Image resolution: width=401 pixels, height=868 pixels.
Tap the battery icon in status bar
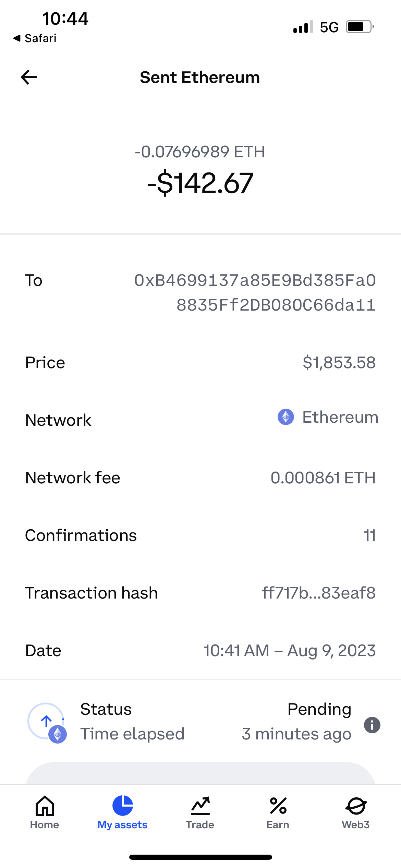[359, 27]
